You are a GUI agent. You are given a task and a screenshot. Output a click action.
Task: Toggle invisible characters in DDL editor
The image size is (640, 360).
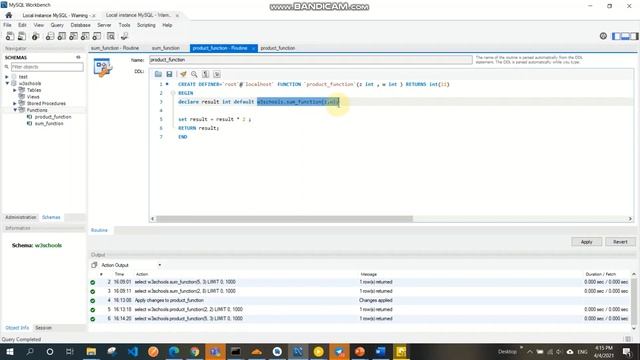click(x=206, y=74)
